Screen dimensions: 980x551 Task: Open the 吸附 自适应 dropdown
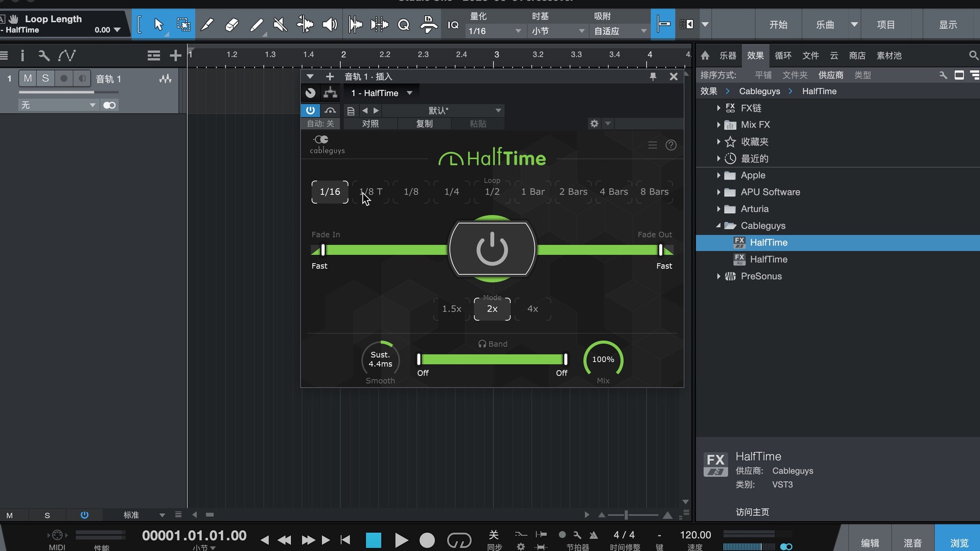click(620, 31)
